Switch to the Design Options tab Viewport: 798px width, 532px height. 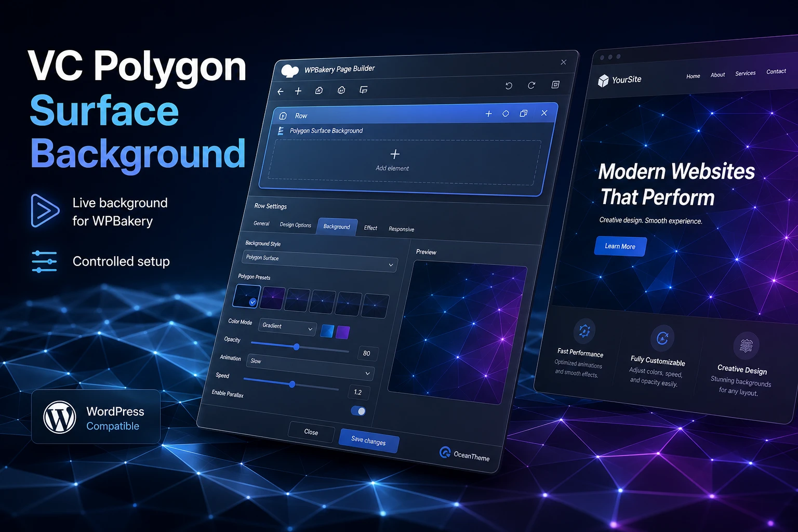click(296, 225)
